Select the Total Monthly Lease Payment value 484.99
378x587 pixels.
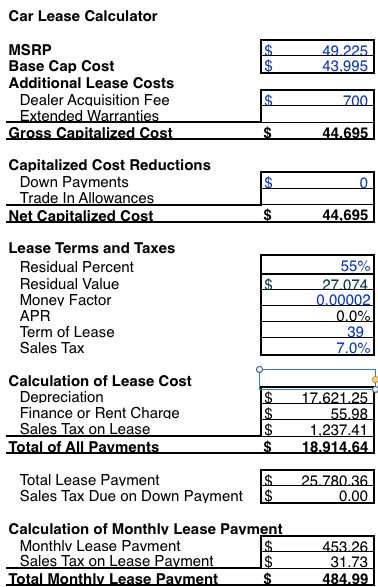317,577
